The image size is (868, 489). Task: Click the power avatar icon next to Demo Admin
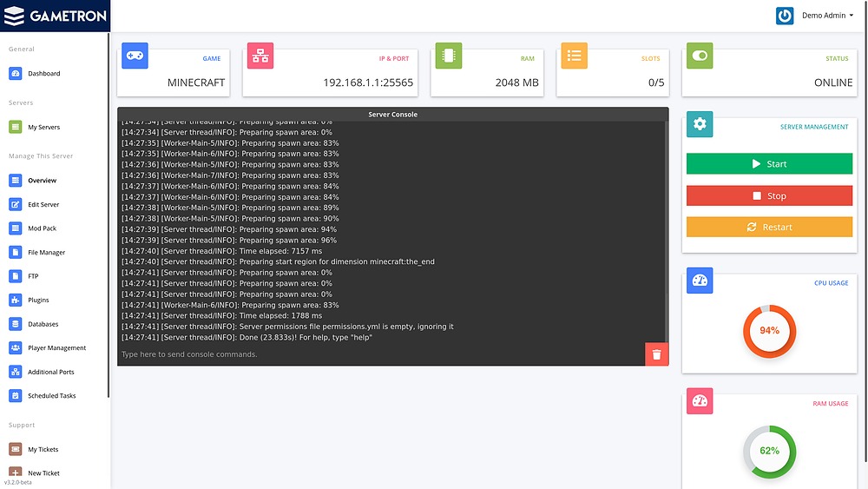[785, 16]
